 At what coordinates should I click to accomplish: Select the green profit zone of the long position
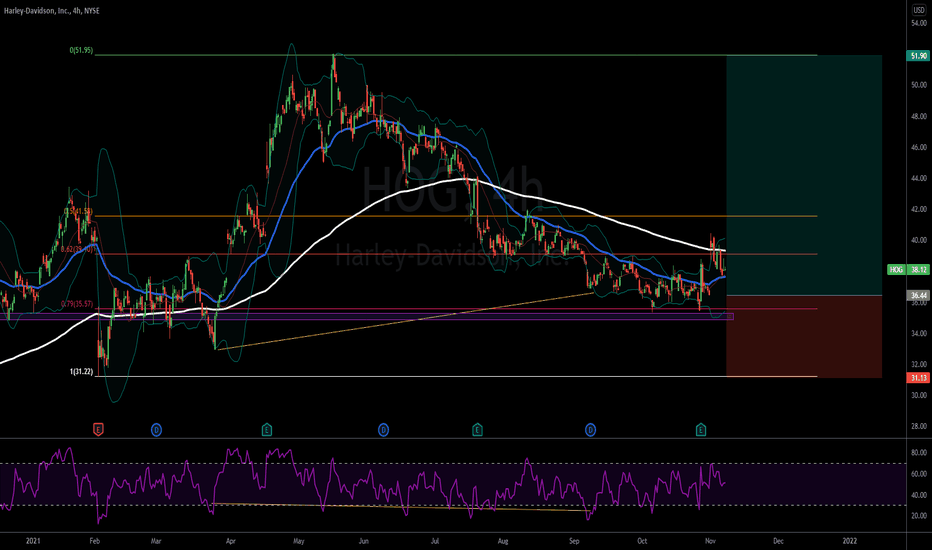pyautogui.click(x=804, y=175)
